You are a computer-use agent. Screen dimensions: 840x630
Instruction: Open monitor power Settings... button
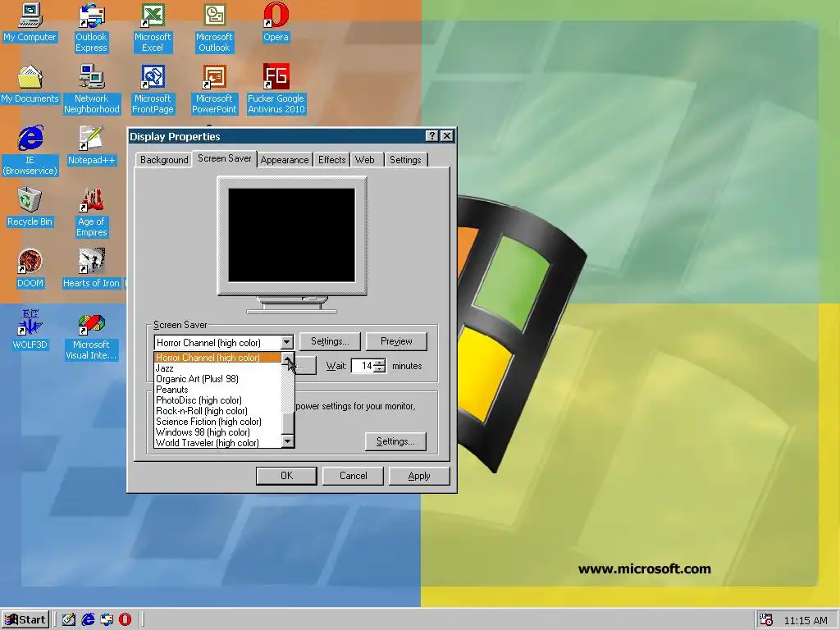tap(395, 441)
